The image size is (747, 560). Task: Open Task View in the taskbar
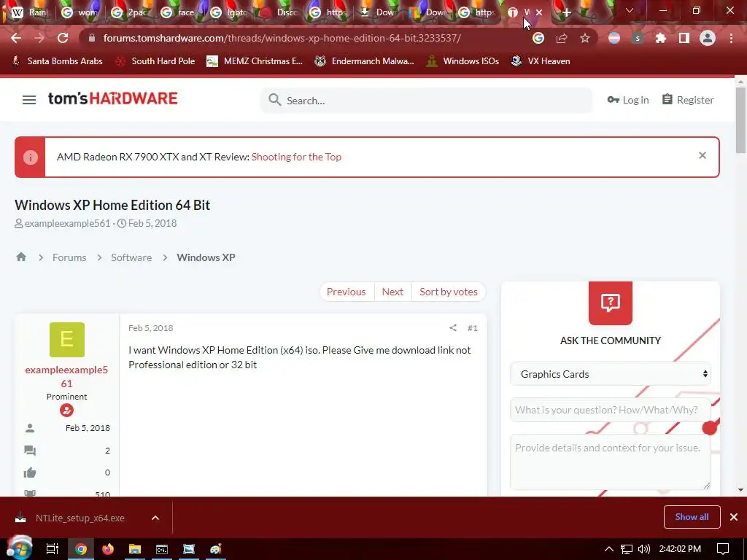(52, 549)
